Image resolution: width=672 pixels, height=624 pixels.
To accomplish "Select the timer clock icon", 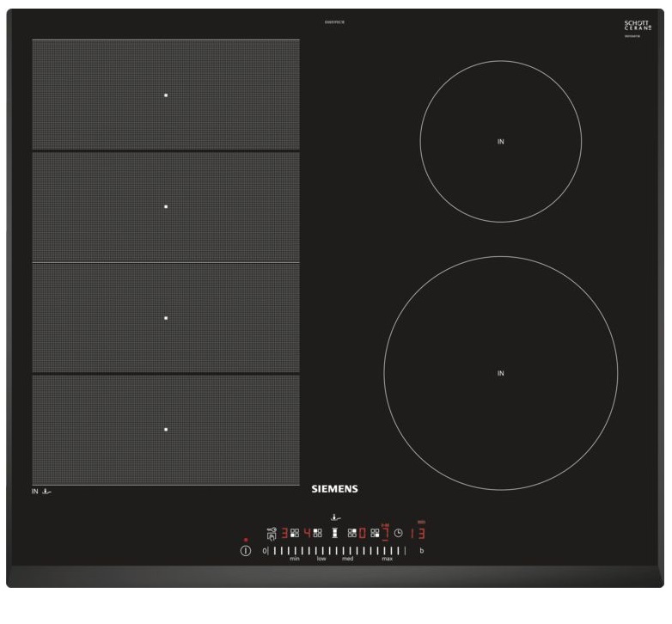I will 398,534.
